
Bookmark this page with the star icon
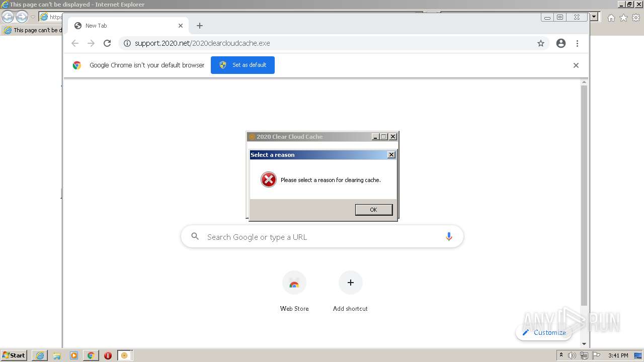[x=541, y=43]
